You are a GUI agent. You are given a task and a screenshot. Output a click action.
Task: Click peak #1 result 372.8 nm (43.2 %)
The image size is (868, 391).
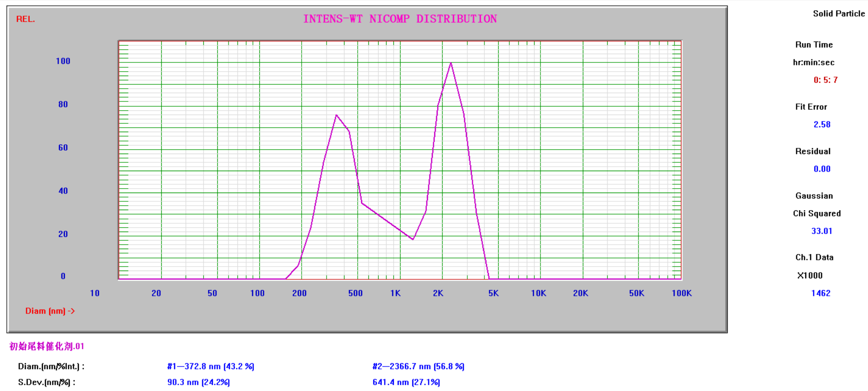tap(211, 366)
